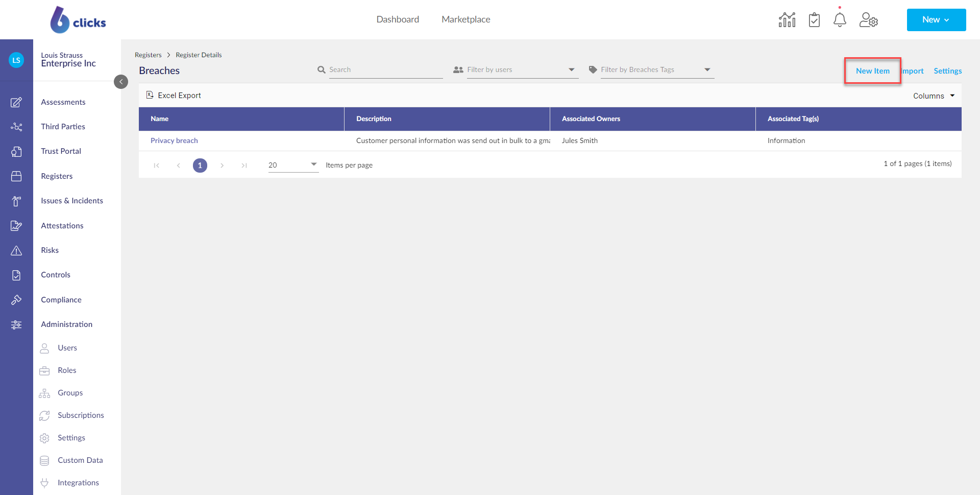Open the New dropdown button
The image size is (980, 495).
(936, 20)
